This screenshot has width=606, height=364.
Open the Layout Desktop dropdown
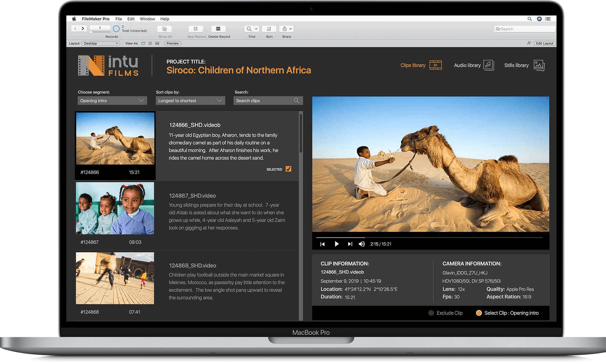[x=101, y=43]
